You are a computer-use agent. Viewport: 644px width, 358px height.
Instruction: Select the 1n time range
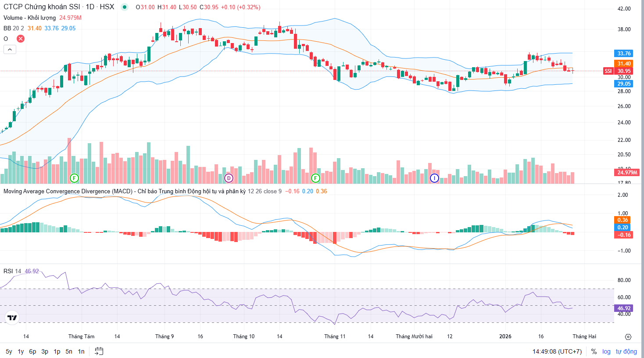(x=81, y=351)
